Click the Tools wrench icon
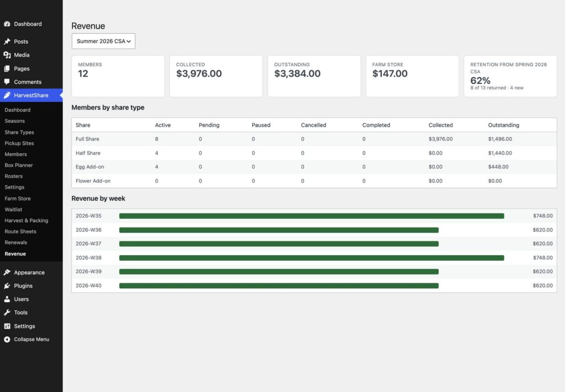 pyautogui.click(x=7, y=313)
